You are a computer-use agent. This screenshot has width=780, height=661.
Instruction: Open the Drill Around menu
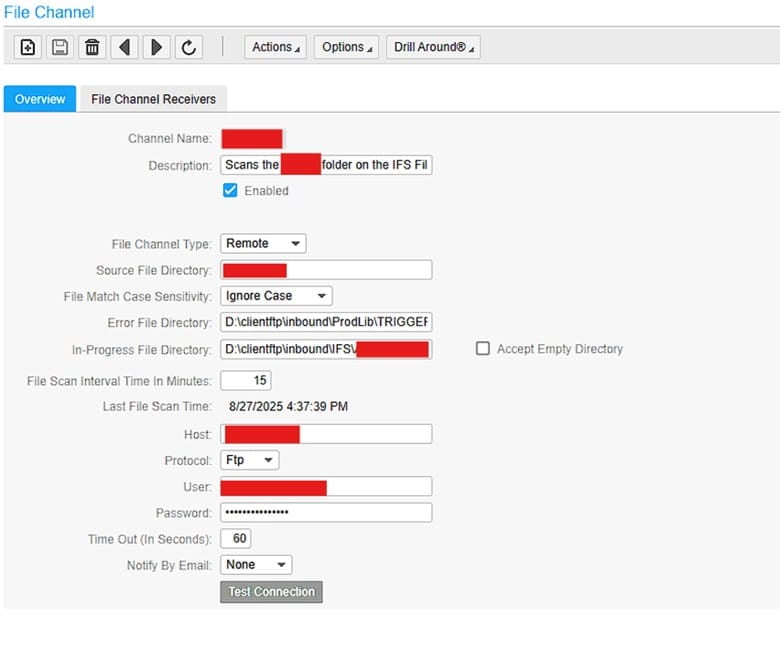pyautogui.click(x=433, y=47)
